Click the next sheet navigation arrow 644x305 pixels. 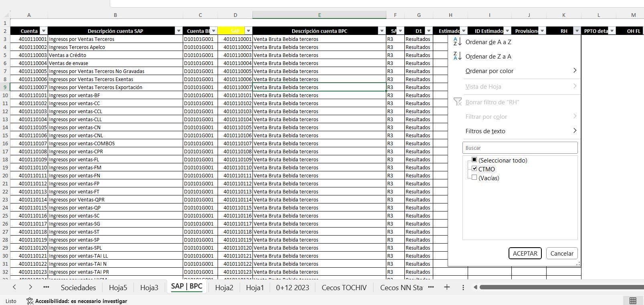[x=30, y=287]
